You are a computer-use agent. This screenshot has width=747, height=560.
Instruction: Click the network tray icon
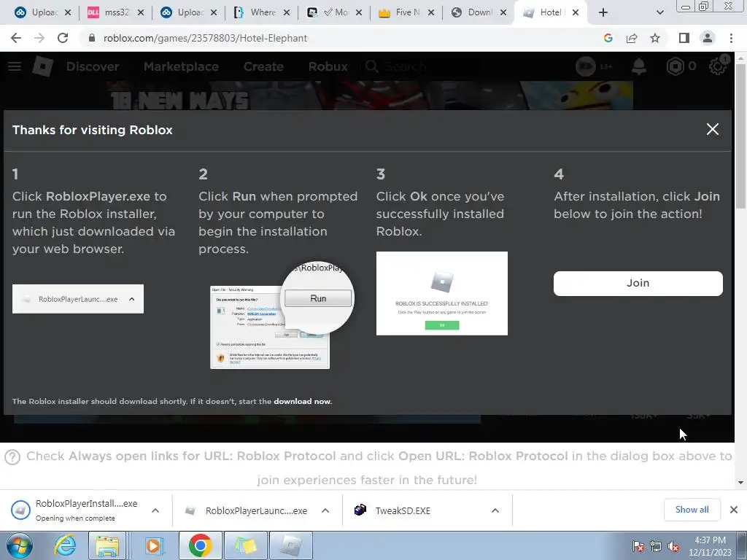pyautogui.click(x=656, y=546)
